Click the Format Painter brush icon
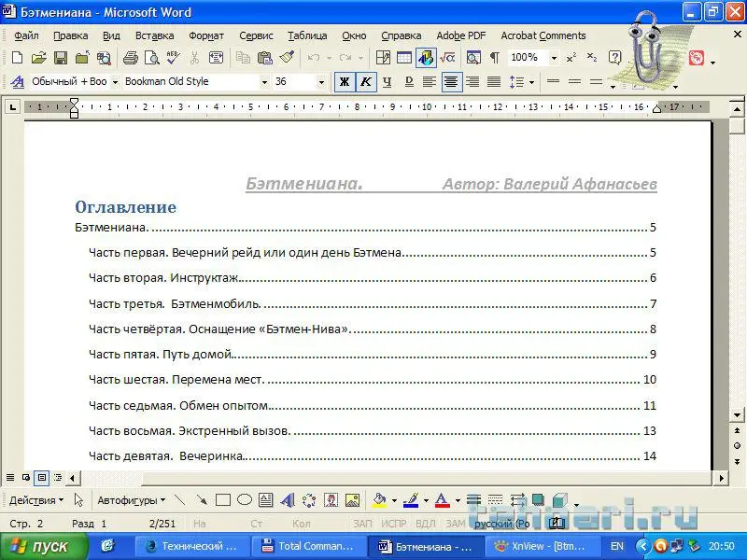747x560 pixels. pos(287,58)
